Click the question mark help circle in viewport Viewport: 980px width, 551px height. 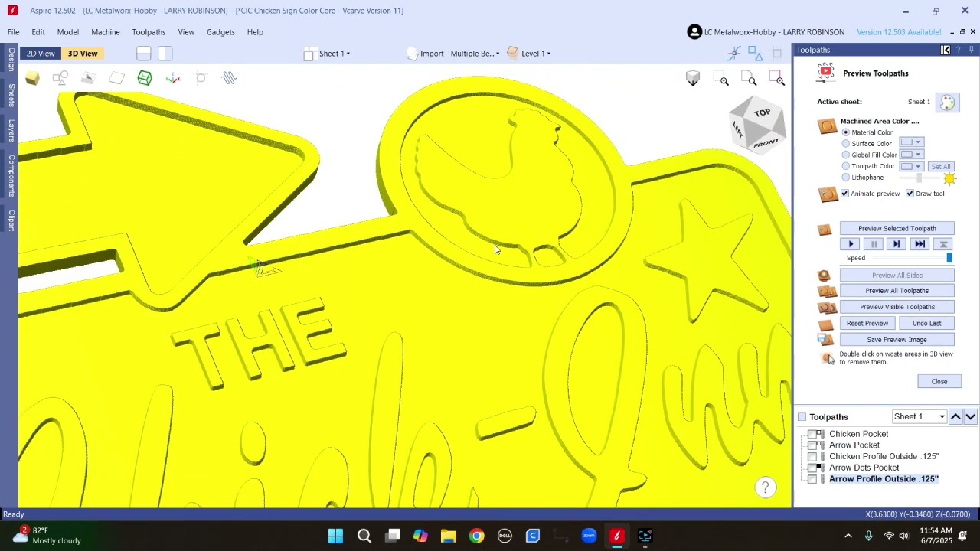pyautogui.click(x=765, y=487)
